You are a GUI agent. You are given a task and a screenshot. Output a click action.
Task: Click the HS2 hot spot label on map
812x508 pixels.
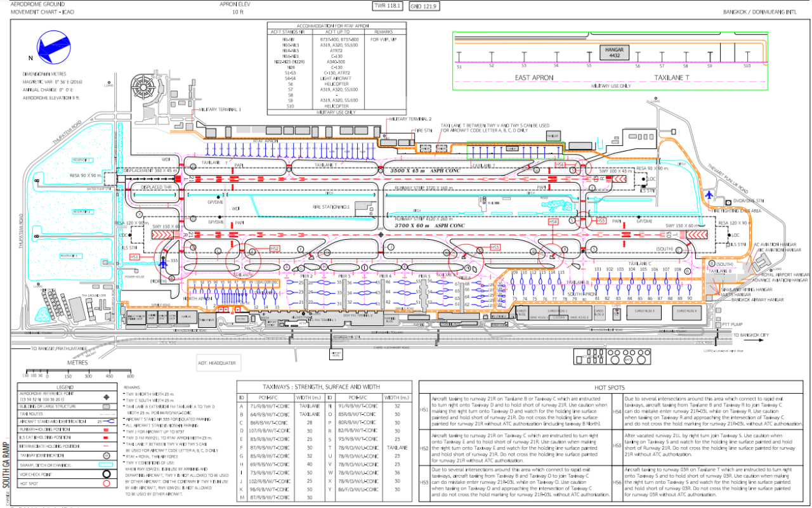coord(275,248)
